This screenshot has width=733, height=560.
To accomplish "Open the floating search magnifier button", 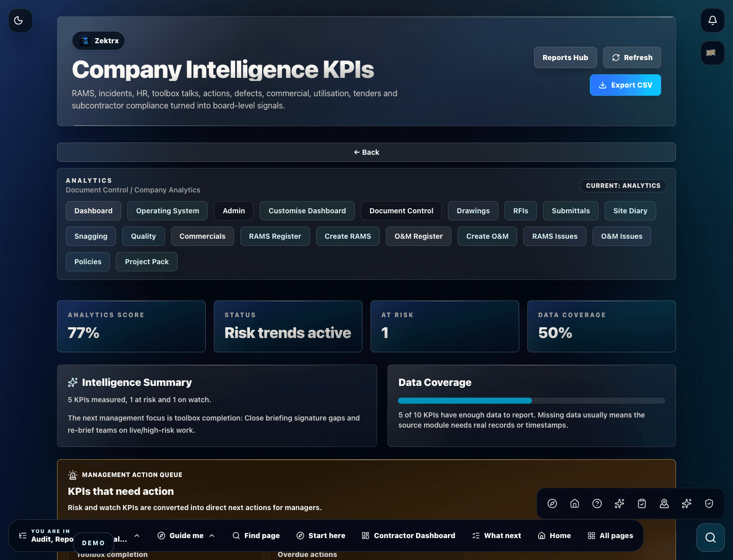I will 711,538.
